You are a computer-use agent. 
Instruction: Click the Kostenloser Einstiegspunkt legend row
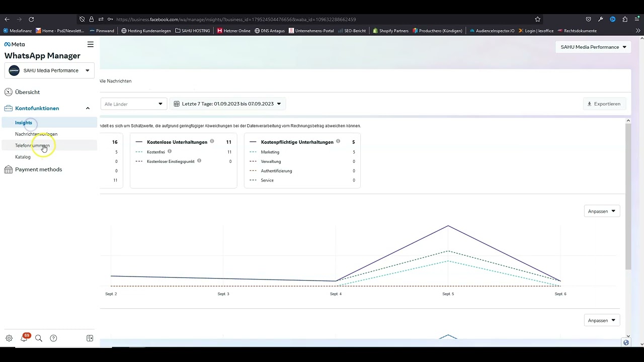pyautogui.click(x=184, y=161)
